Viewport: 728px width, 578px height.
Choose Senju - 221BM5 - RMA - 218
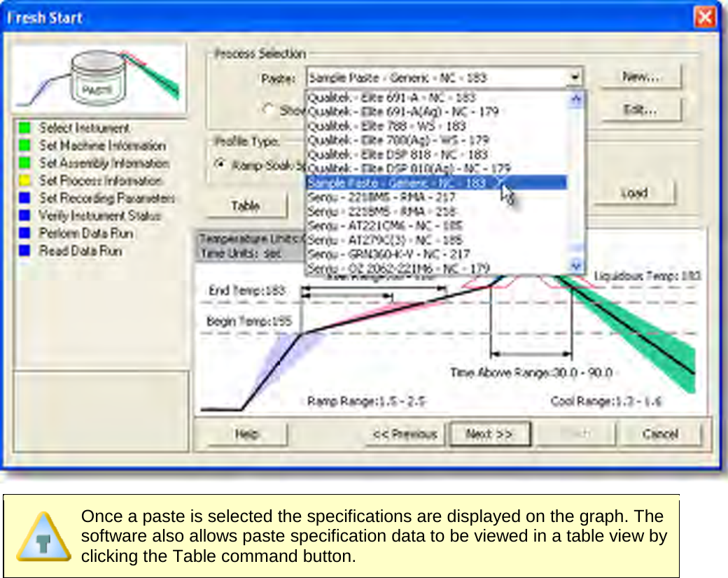[436, 212]
